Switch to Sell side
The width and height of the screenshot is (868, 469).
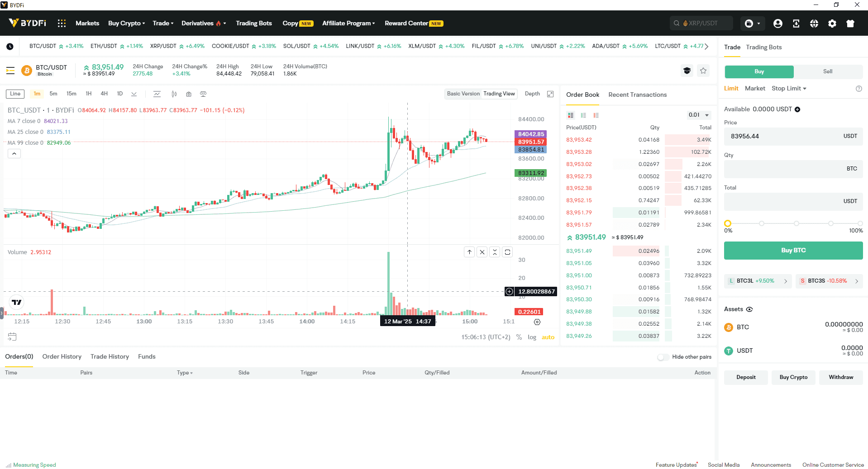pos(828,71)
